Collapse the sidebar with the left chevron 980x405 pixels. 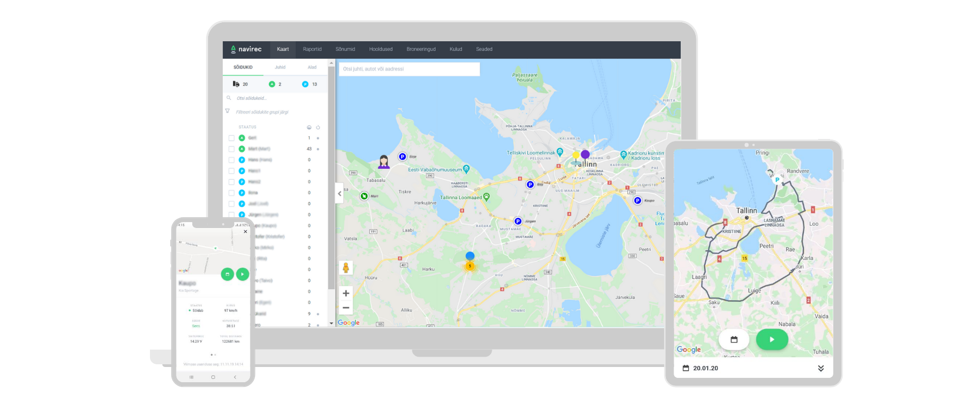point(340,193)
